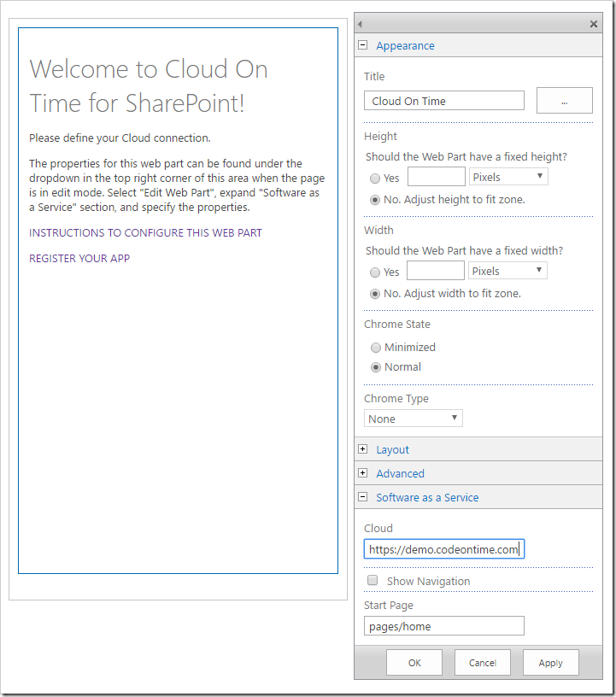Open the Chrome Type dropdown
The width and height of the screenshot is (616, 697).
(x=414, y=419)
